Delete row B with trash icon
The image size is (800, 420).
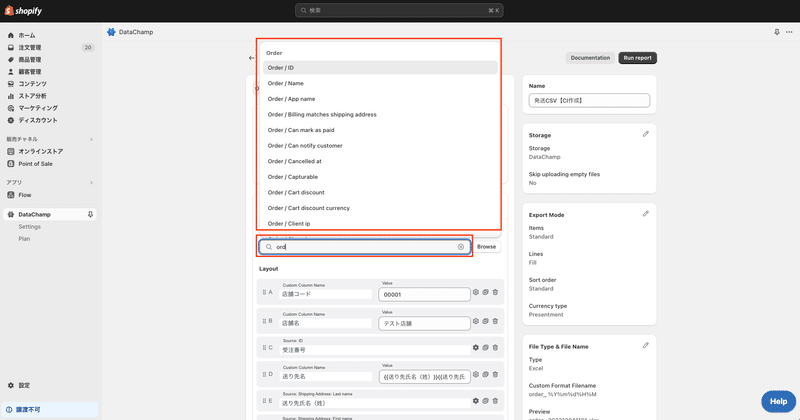[495, 322]
